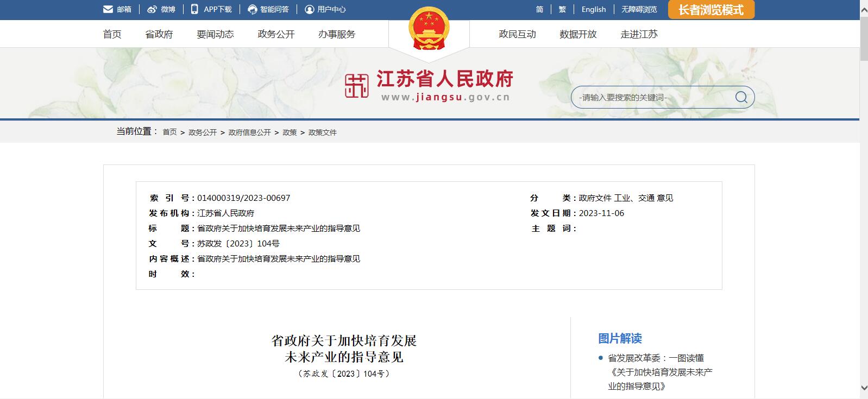The image size is (868, 399).
Task: Select the 数据开放 nav item
Action: tap(578, 34)
